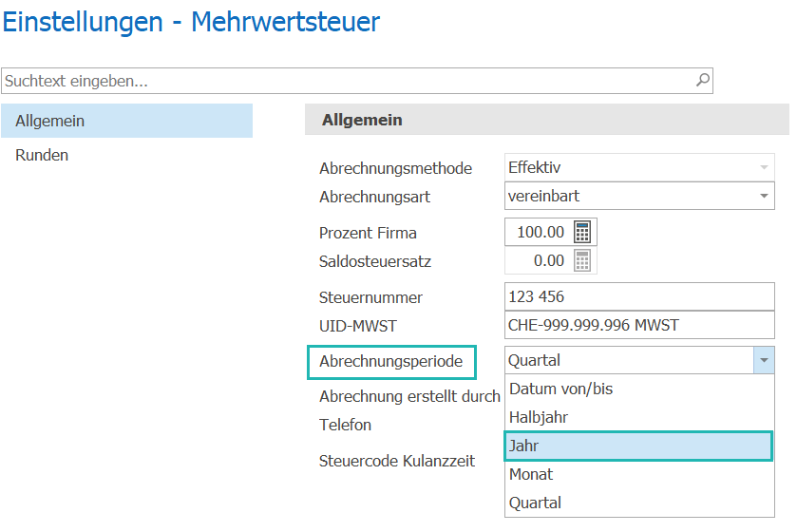Open calculator for Saldosteuersatz
The image size is (797, 532).
point(582,260)
